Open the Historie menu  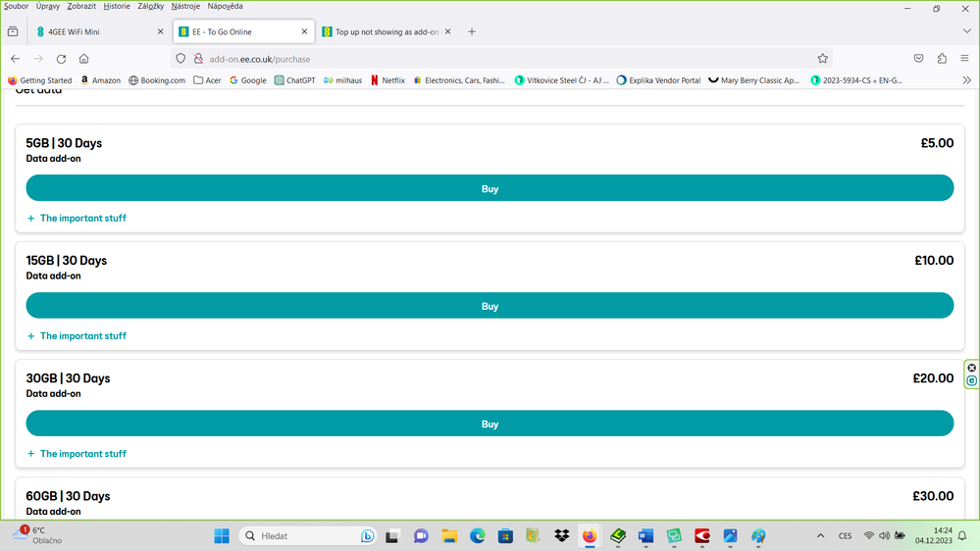tap(117, 6)
